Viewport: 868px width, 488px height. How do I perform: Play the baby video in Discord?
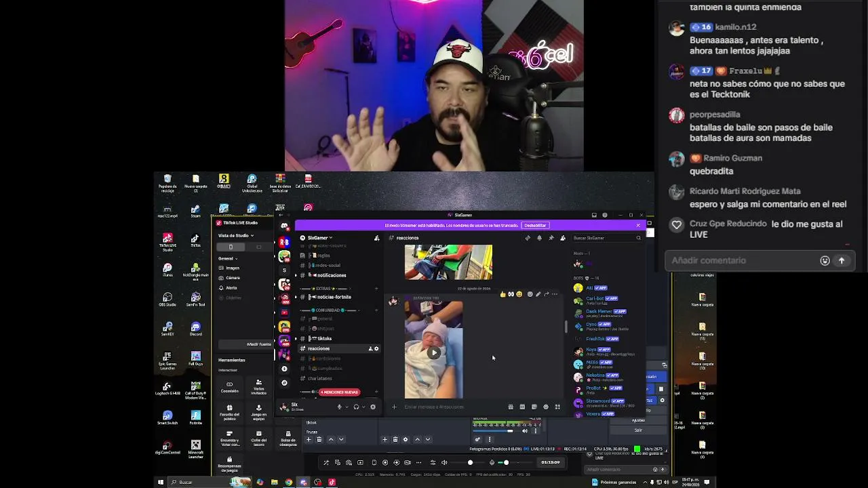point(434,352)
